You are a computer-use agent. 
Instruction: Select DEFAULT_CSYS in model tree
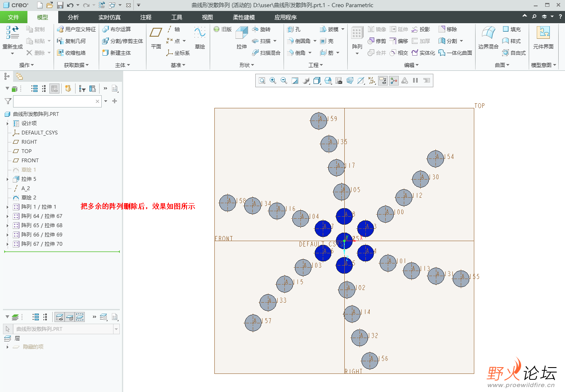click(39, 133)
